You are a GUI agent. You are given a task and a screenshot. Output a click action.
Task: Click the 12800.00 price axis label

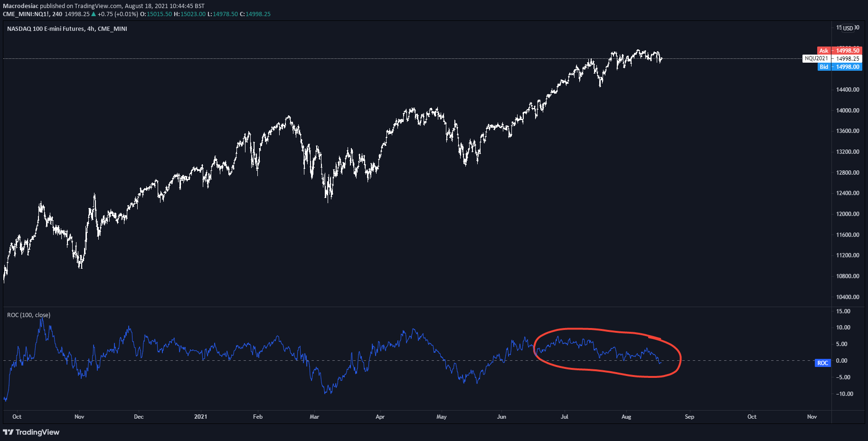(848, 172)
